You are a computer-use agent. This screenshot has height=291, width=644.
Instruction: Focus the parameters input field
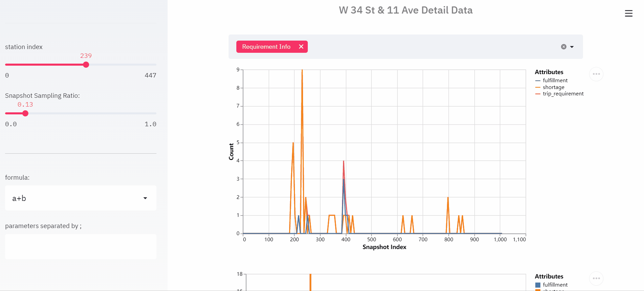pos(81,247)
